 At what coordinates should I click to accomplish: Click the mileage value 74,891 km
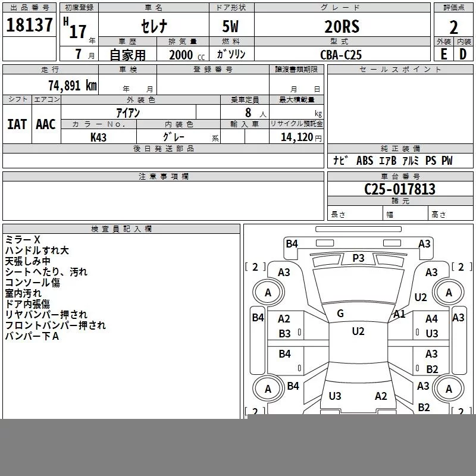(x=73, y=85)
